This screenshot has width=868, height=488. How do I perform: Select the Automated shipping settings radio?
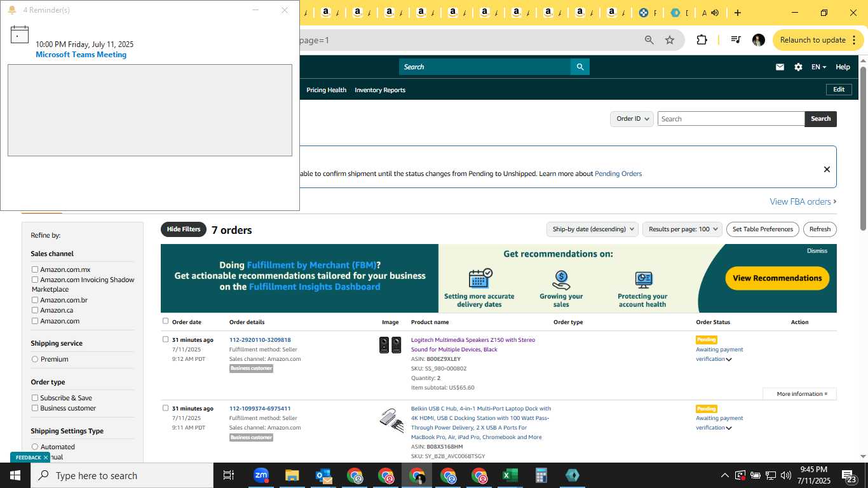click(x=35, y=447)
